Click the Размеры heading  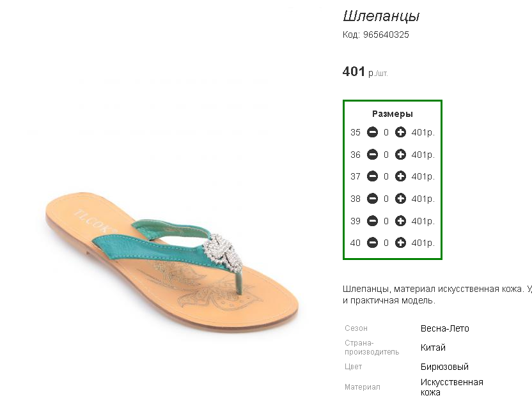393,114
